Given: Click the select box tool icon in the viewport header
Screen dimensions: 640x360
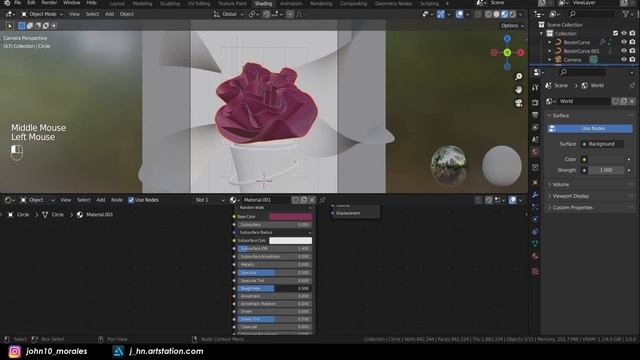Looking at the screenshot, I should 22,26.
